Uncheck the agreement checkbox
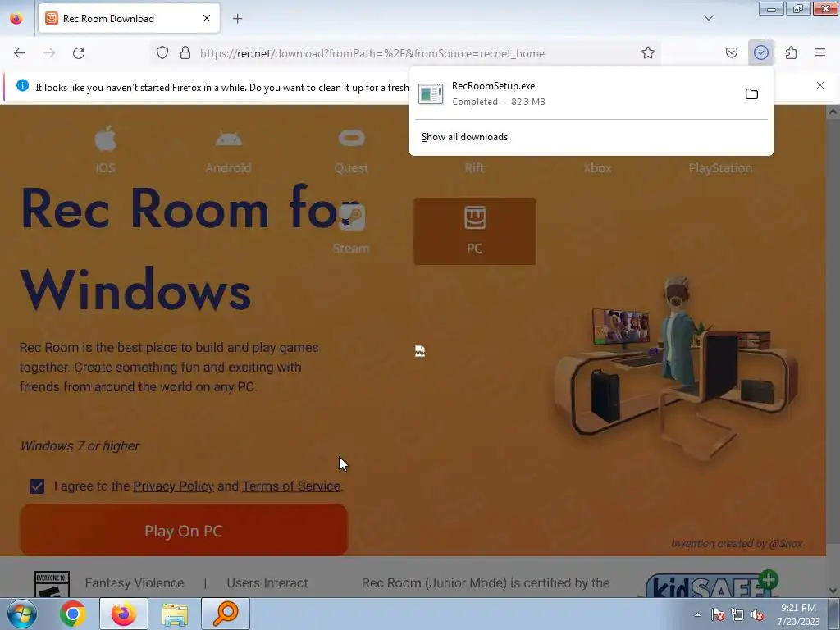840x630 pixels. 37,486
